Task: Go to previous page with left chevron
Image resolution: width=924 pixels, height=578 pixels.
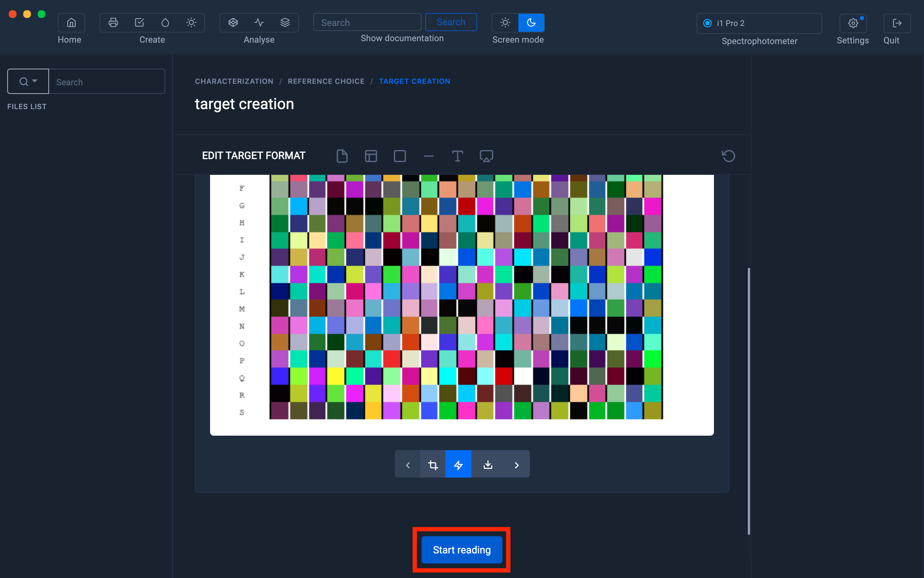Action: coord(407,465)
